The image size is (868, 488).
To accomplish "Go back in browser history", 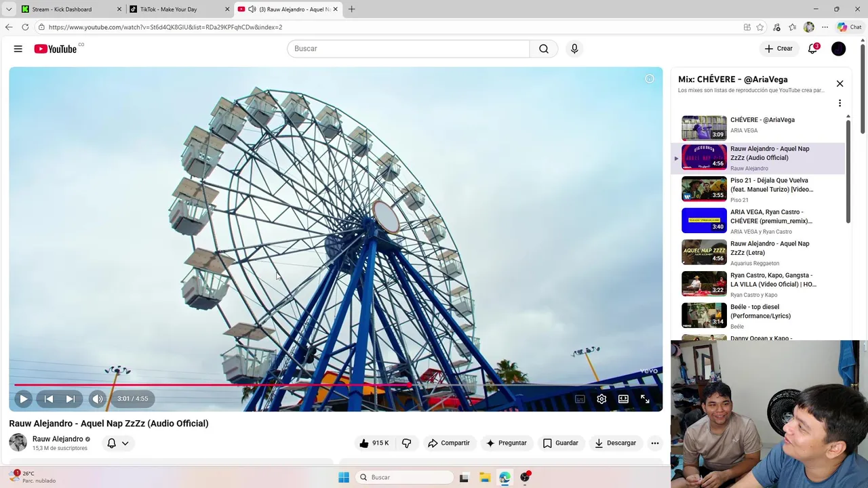I will coord(8,27).
